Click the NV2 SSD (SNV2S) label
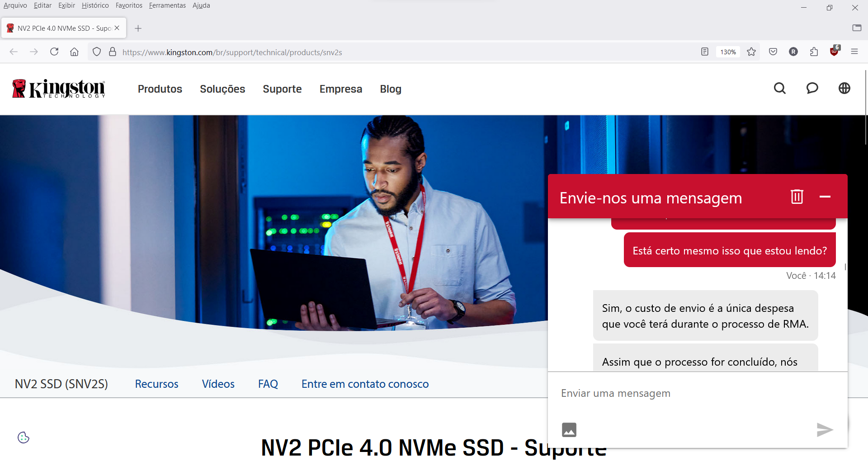Image resolution: width=868 pixels, height=461 pixels. pyautogui.click(x=61, y=384)
